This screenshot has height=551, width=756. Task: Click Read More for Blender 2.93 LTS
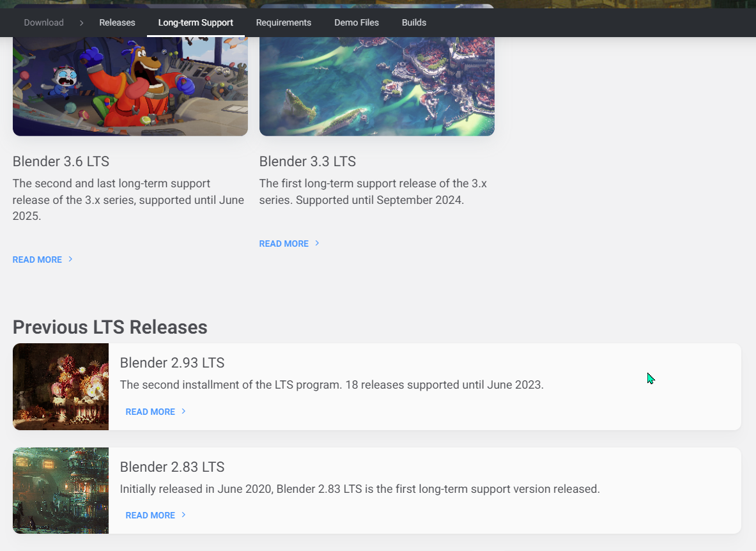point(150,412)
